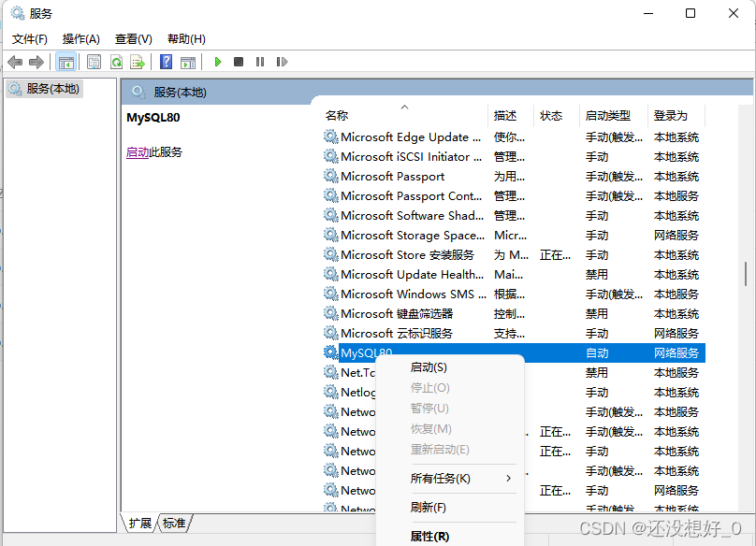This screenshot has height=546, width=756.
Task: Start the service with the green play icon
Action: tap(217, 62)
